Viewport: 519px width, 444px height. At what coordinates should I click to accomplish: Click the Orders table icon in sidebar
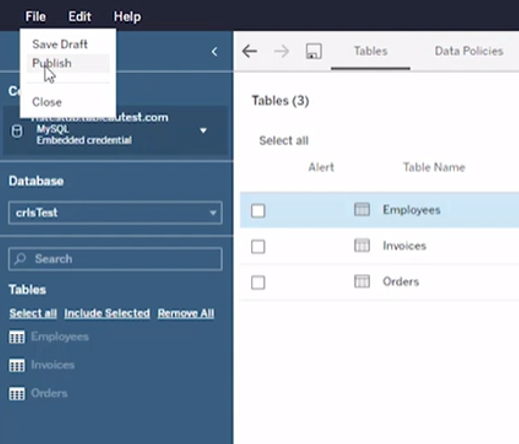(17, 393)
